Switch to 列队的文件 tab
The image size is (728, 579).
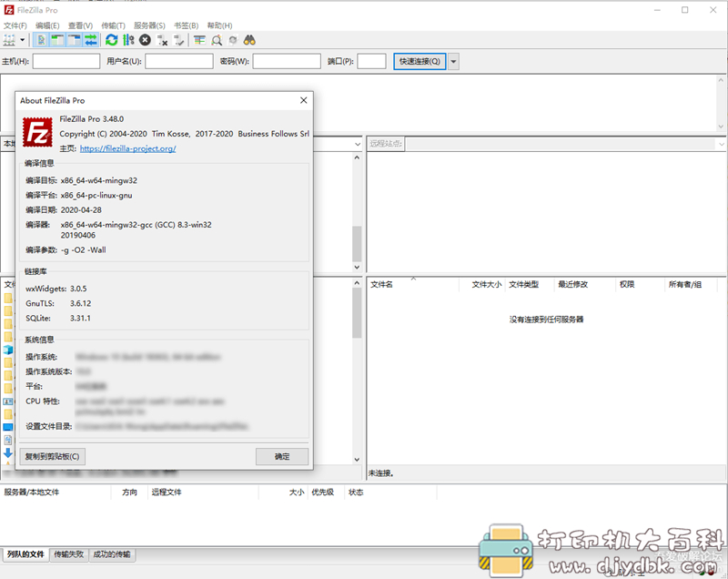tap(25, 554)
